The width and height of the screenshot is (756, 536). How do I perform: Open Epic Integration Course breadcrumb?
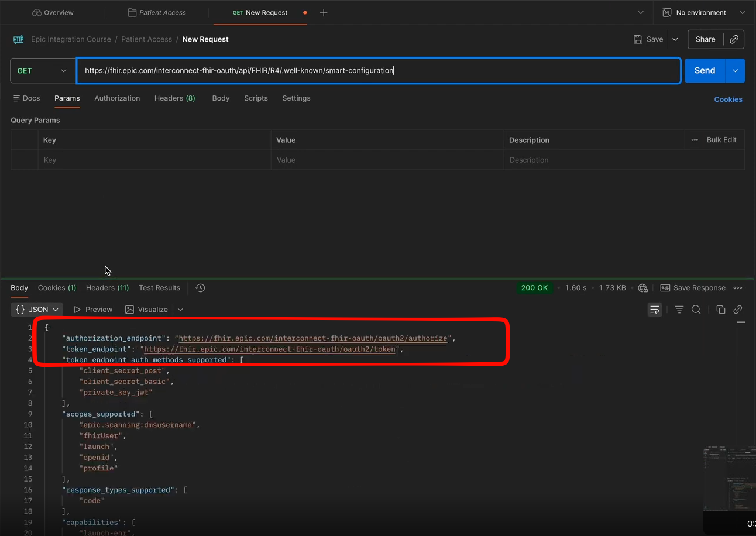[71, 39]
